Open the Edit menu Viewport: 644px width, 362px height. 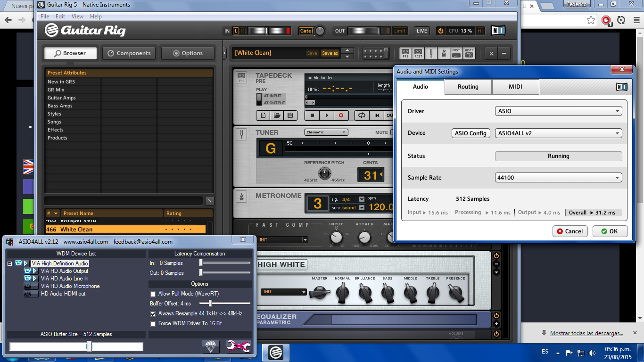point(60,16)
